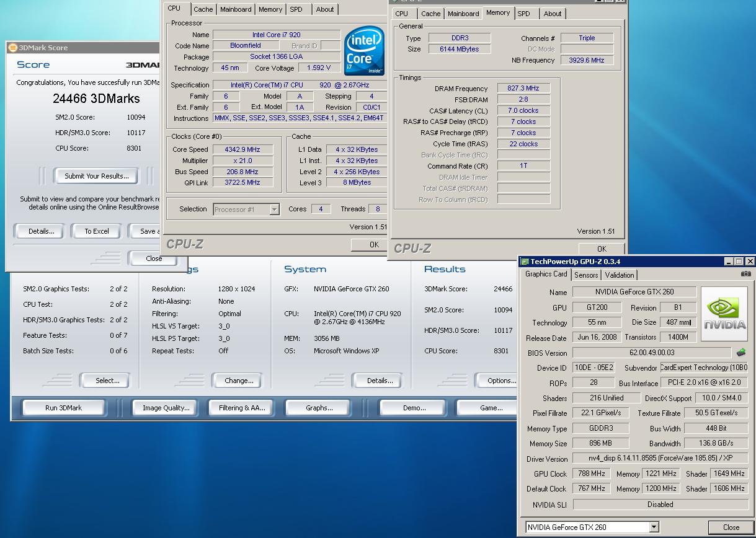This screenshot has width=756, height=538.
Task: Click the Driver Version field in GPU-Z
Action: click(x=659, y=459)
